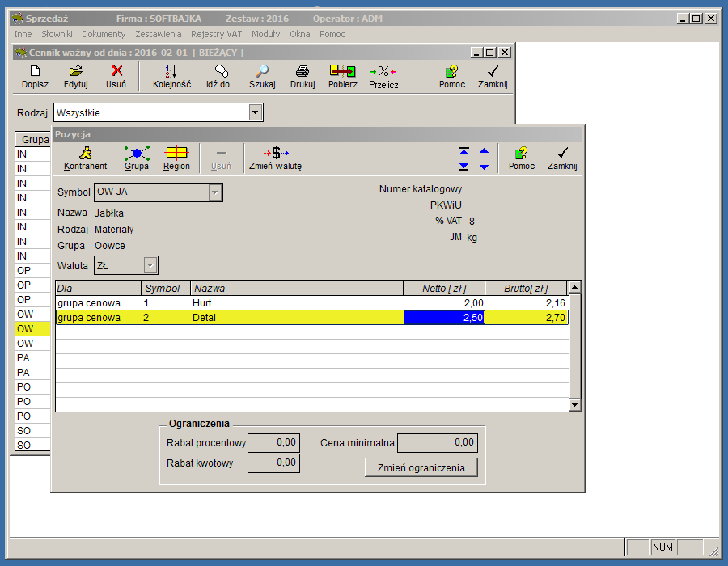Select the Detal price group name

204,318
